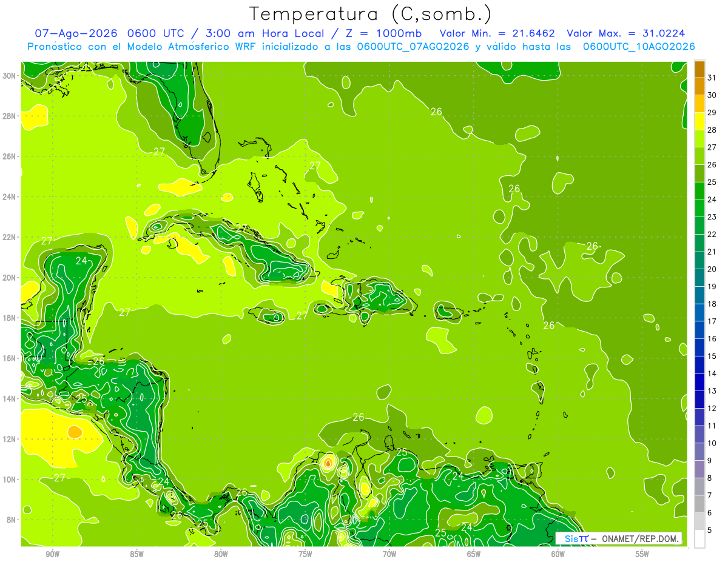Screen dimensions: 728x562
Task: Click the legend value '19'
Action: pyautogui.click(x=712, y=286)
